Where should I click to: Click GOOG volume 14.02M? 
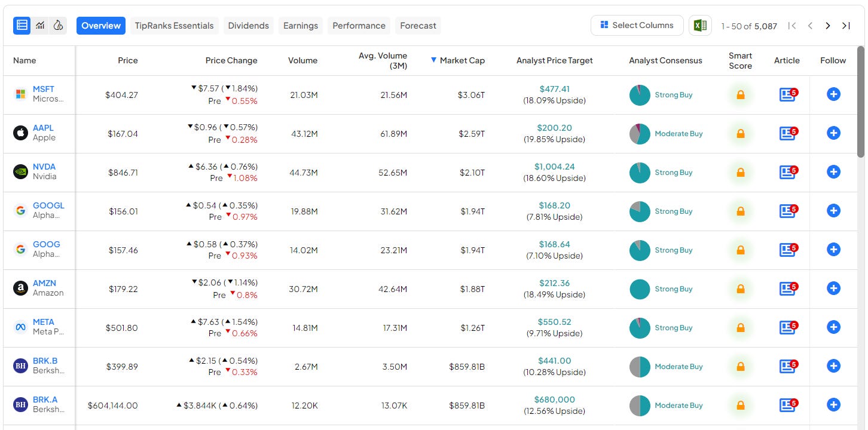pyautogui.click(x=304, y=250)
